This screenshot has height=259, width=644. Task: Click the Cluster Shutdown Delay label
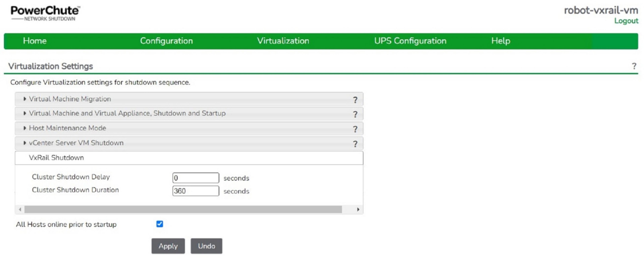click(x=71, y=177)
